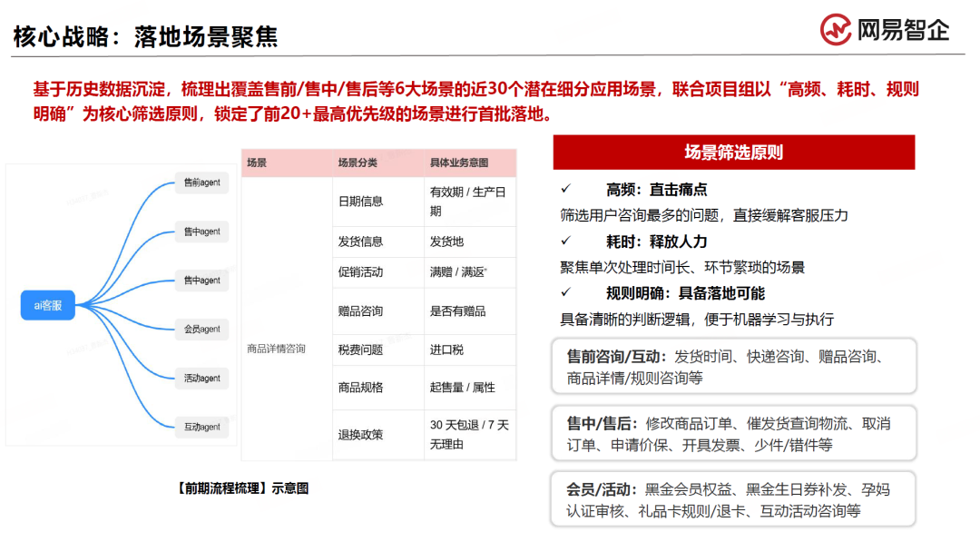This screenshot has width=980, height=552.
Task: Click the NetEase red logo icon
Action: click(836, 29)
